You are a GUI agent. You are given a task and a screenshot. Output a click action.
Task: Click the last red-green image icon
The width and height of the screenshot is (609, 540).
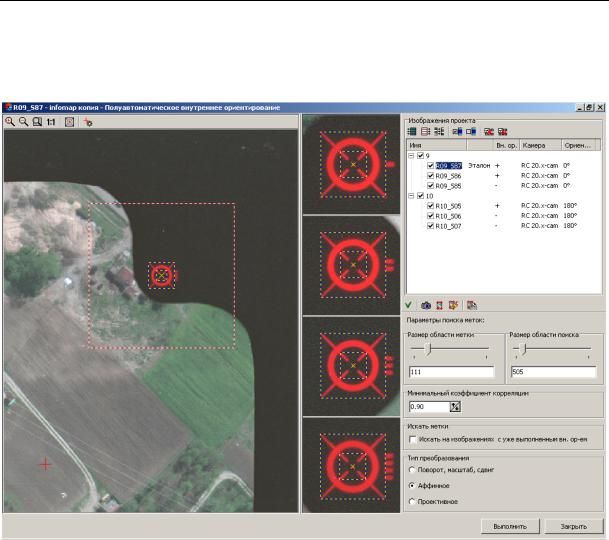tap(503, 132)
